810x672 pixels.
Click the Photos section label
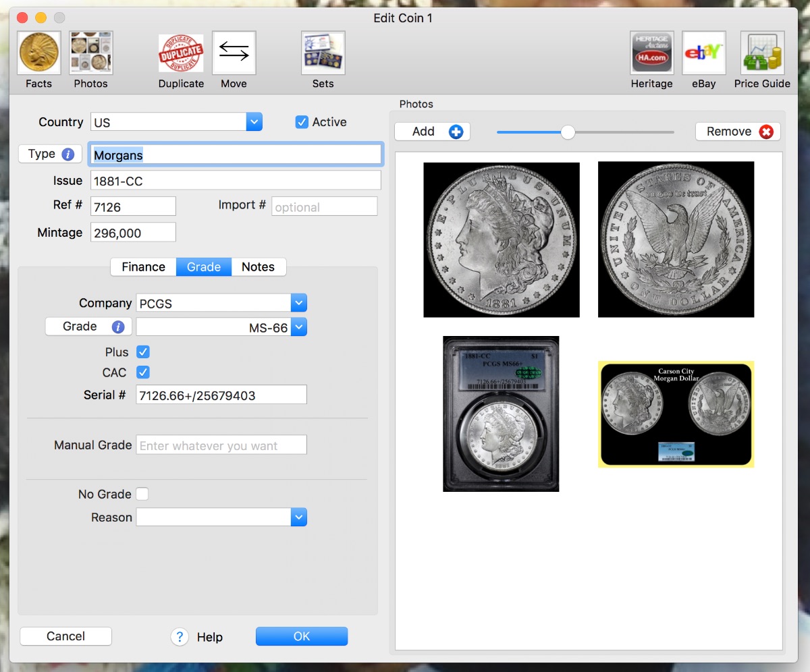pyautogui.click(x=416, y=104)
